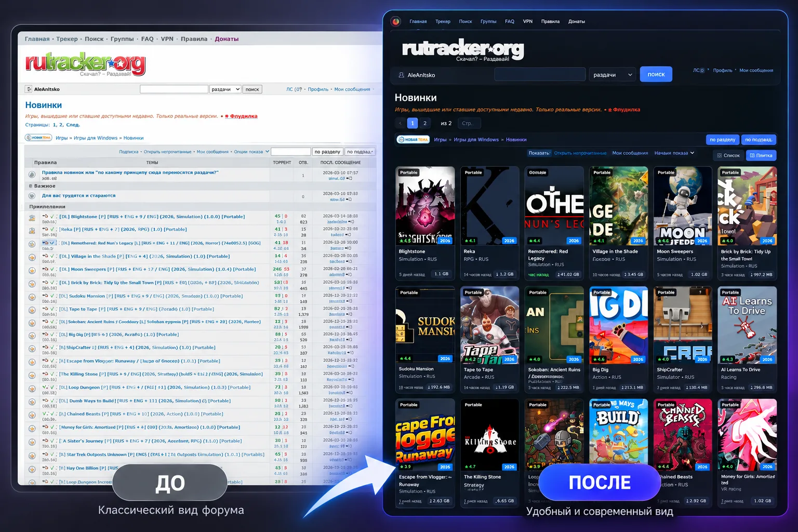Click the round site icon in the dark panel's navigation bar
The image size is (798, 532).
396,21
